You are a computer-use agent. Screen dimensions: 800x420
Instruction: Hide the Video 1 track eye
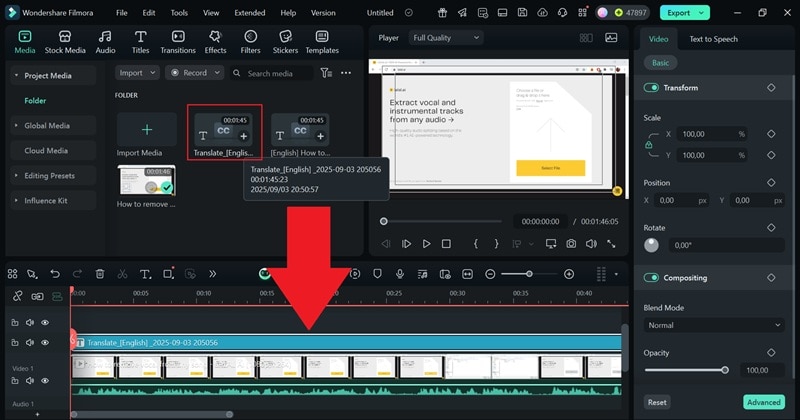pyautogui.click(x=45, y=381)
